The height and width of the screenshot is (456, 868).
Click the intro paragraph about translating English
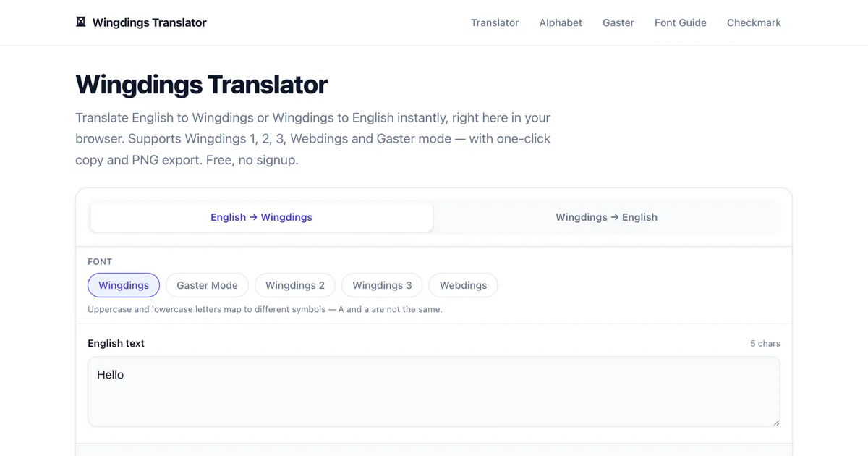(313, 138)
